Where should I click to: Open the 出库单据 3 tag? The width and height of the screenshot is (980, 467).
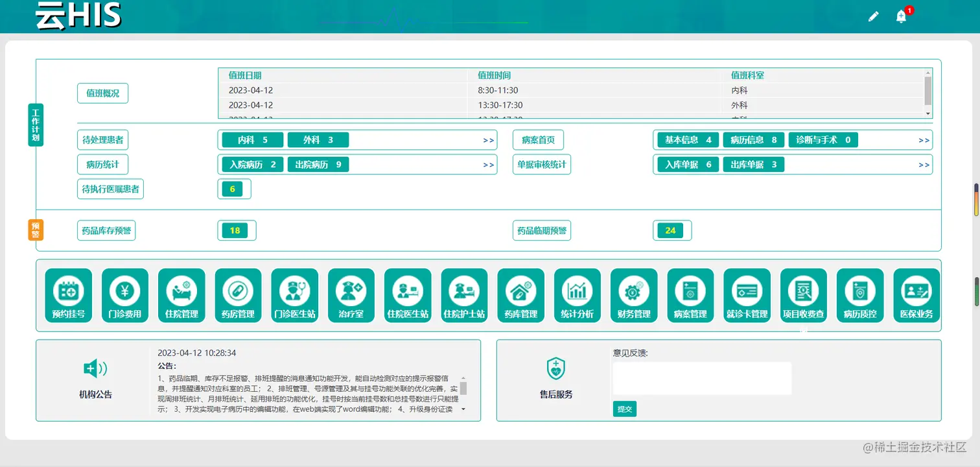[754, 165]
